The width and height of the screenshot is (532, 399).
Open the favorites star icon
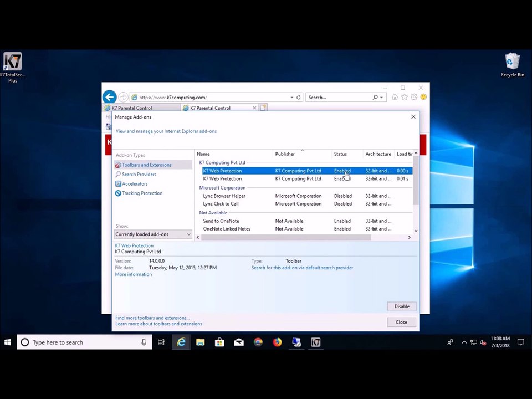tap(405, 97)
